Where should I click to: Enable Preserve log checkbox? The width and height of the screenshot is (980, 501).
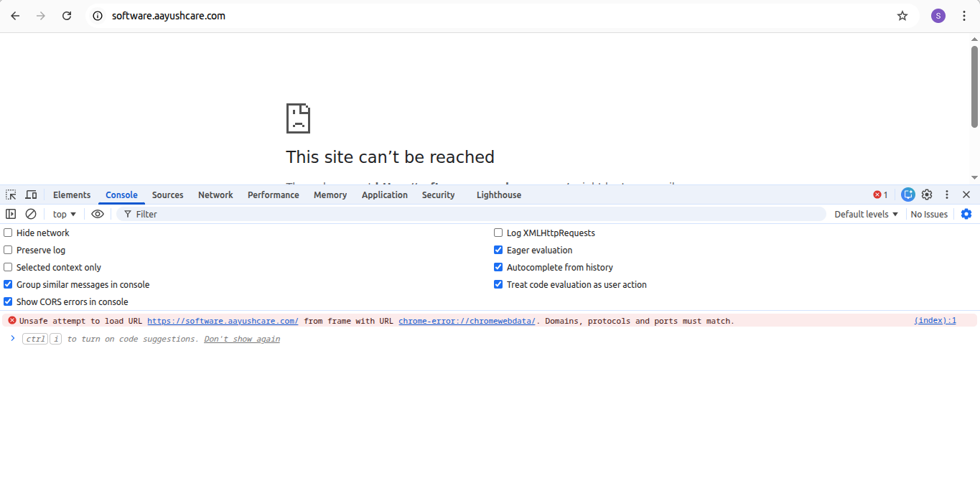tap(8, 250)
